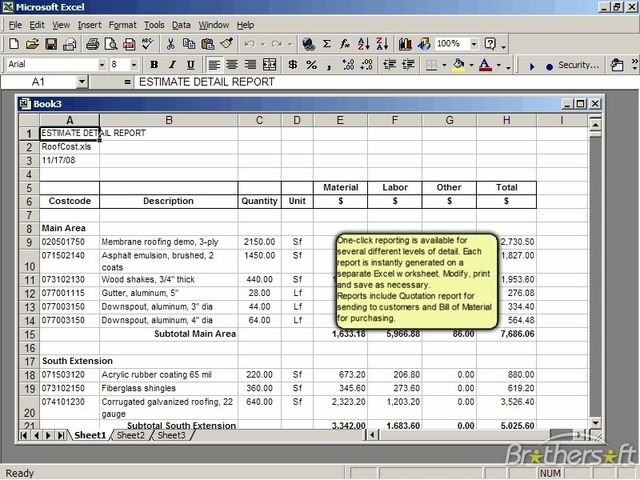This screenshot has width=640, height=480.
Task: Switch to the Sheet3 tab
Action: tap(171, 435)
